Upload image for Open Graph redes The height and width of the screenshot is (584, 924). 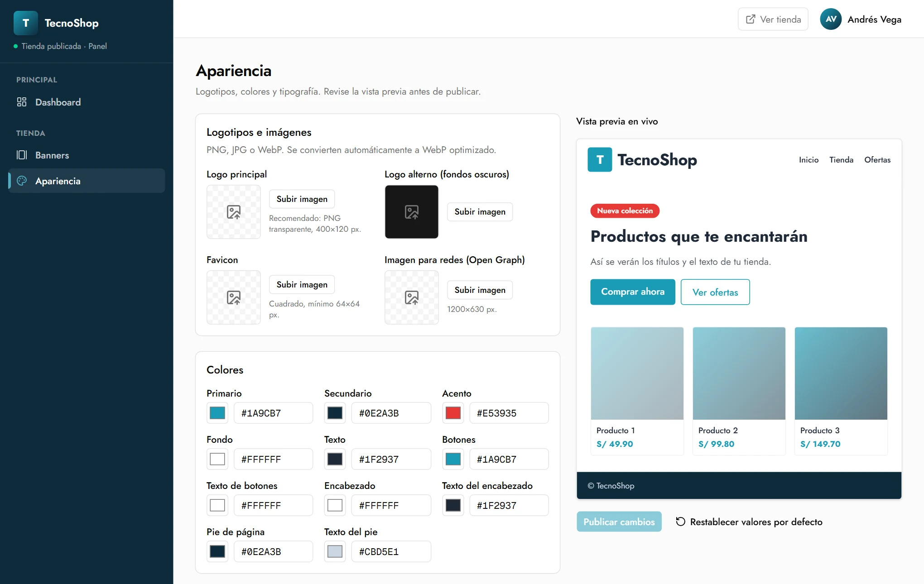coord(480,290)
